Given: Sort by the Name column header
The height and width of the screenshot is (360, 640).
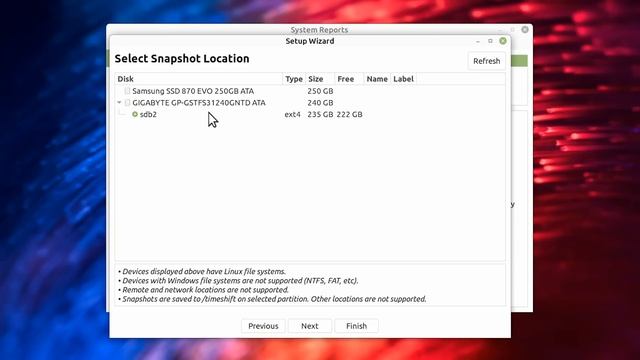Looking at the screenshot, I should 377,79.
